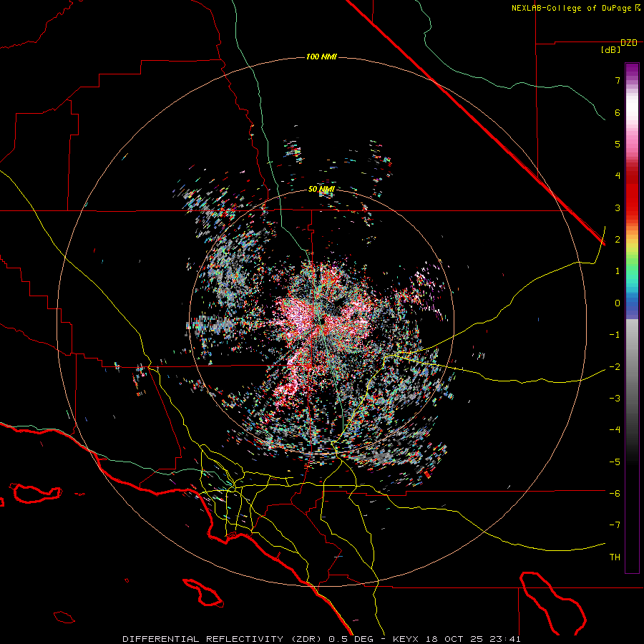This screenshot has height=644, width=644.
Task: Click the -4 value on color scale
Action: (x=615, y=430)
